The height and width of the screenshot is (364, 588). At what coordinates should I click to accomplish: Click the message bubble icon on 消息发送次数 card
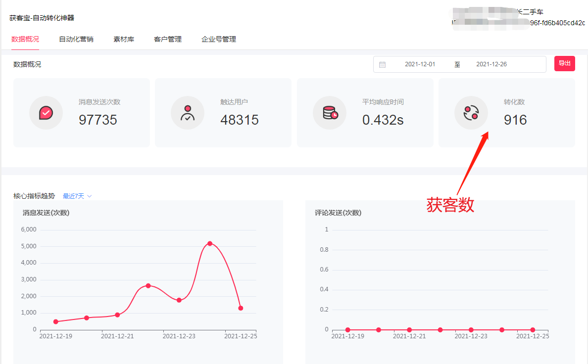[46, 112]
